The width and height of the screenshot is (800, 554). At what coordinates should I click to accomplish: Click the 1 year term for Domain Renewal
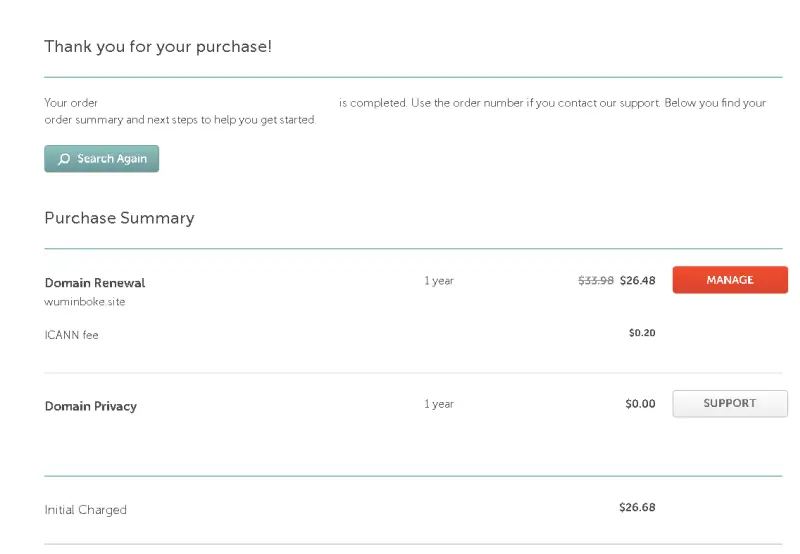[439, 281]
